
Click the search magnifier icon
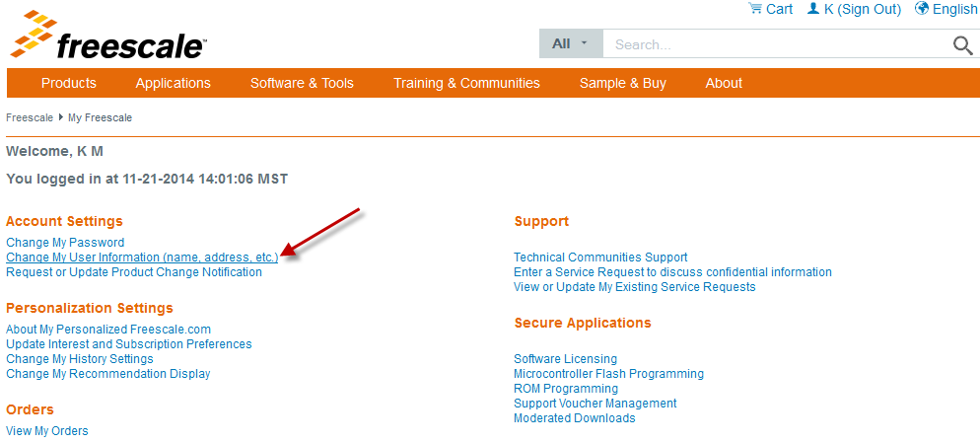(962, 44)
